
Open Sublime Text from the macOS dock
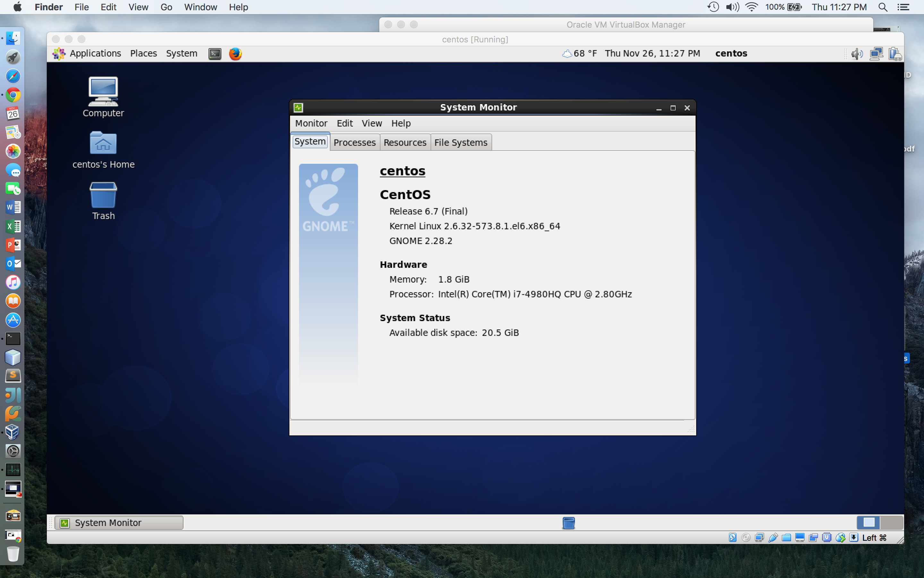[x=13, y=376]
